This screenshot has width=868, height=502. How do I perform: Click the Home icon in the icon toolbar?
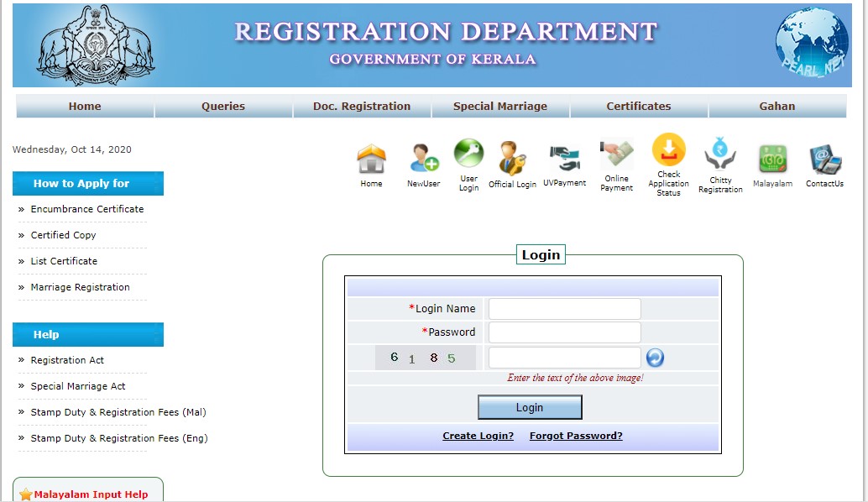[371, 159]
